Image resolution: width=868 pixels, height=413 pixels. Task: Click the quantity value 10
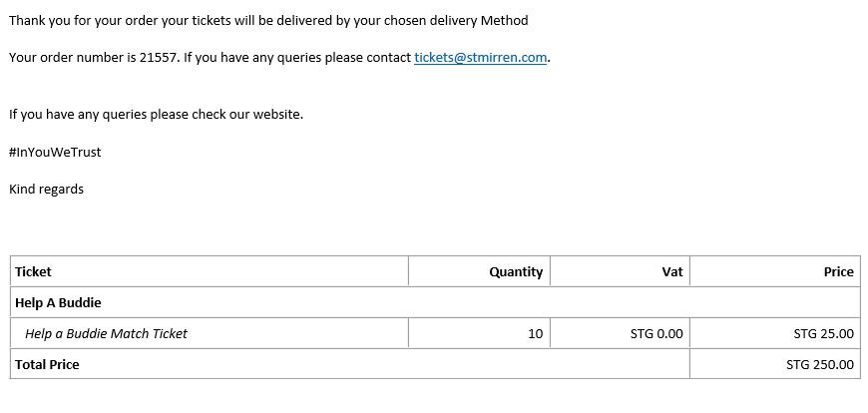pyautogui.click(x=536, y=334)
